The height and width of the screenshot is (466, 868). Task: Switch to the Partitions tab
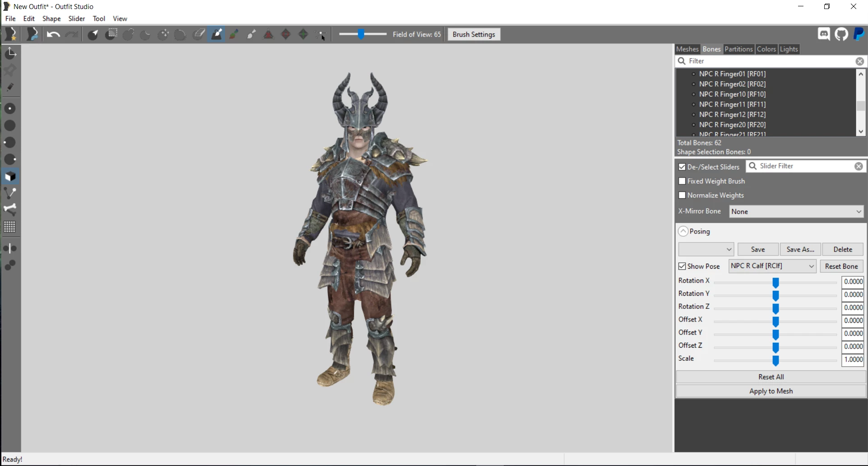click(x=738, y=49)
